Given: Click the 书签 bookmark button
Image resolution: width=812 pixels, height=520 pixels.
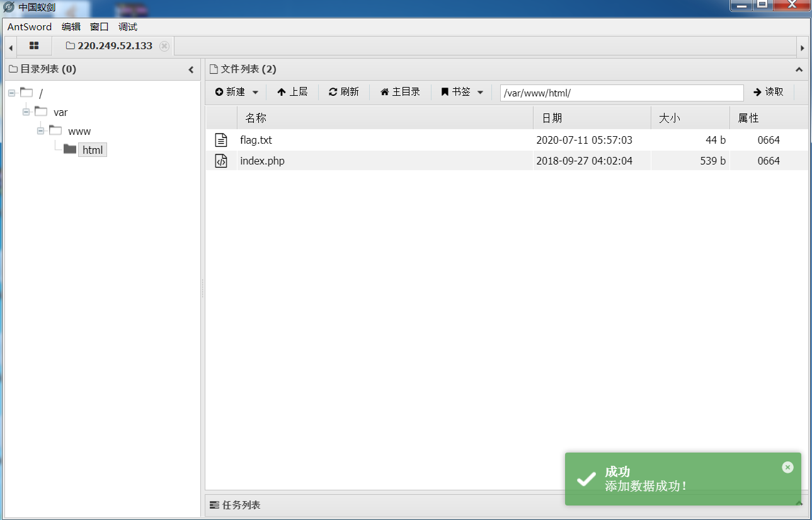Looking at the screenshot, I should click(455, 92).
